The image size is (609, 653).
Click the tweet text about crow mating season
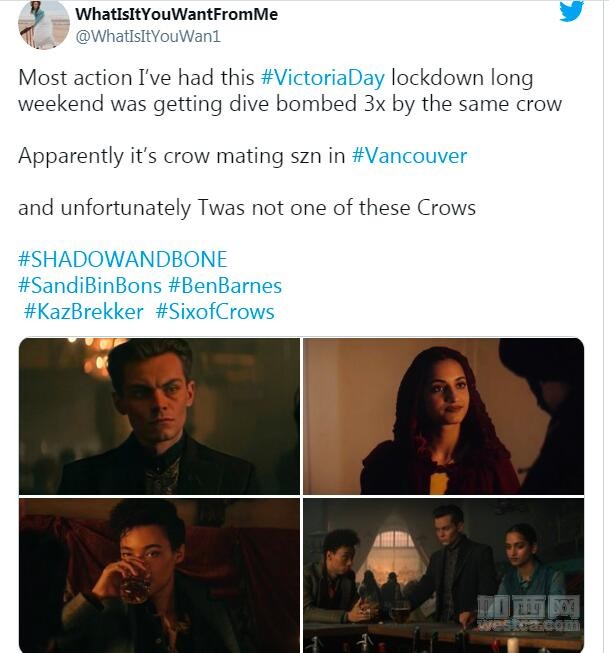pyautogui.click(x=242, y=156)
